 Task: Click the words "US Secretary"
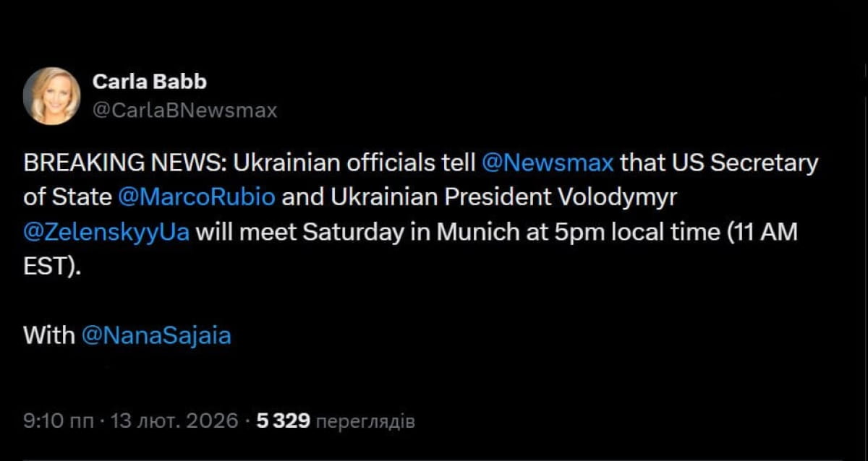(746, 163)
